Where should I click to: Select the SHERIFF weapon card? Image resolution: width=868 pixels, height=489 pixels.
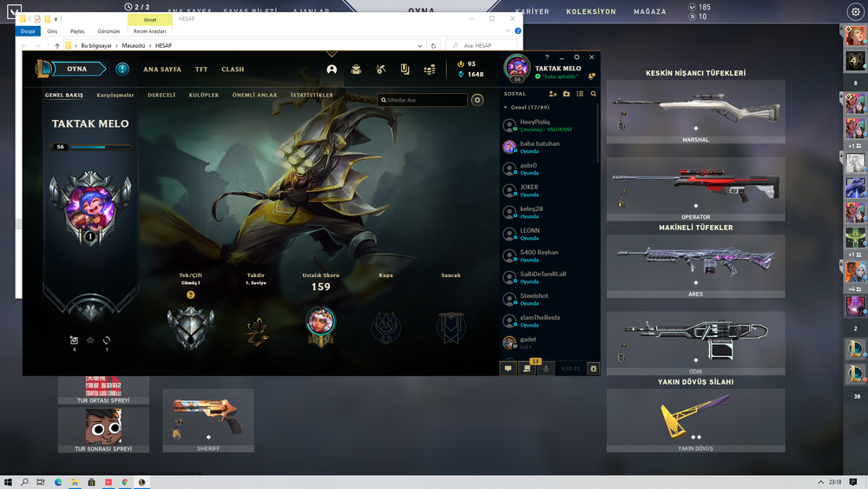(208, 420)
